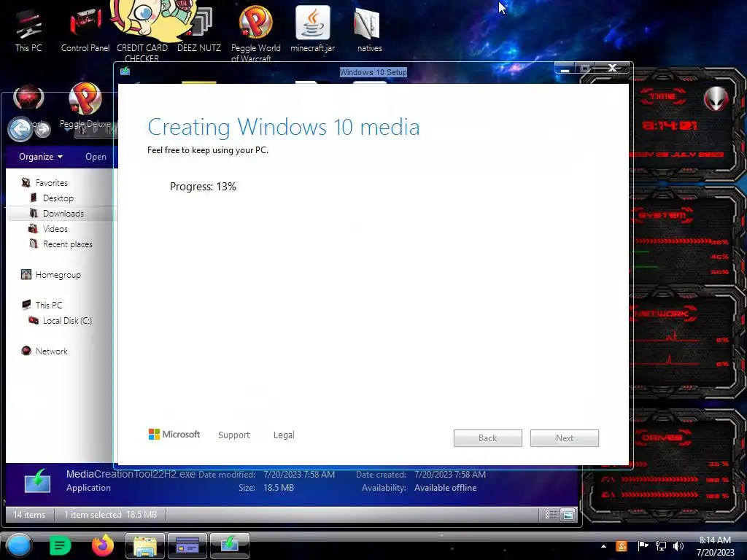Go back in the Explorer window
Screen dimensions: 747x560
(20, 128)
